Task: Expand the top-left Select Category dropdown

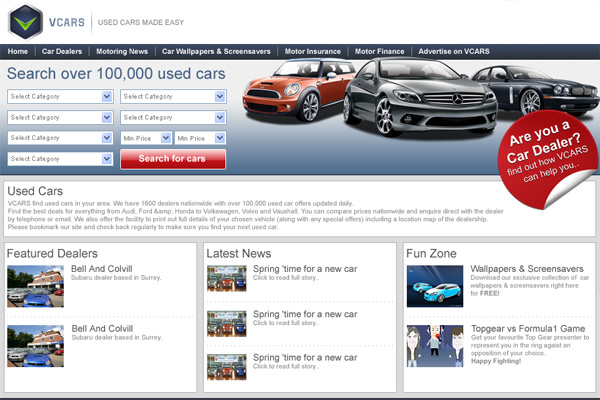Action: point(60,96)
